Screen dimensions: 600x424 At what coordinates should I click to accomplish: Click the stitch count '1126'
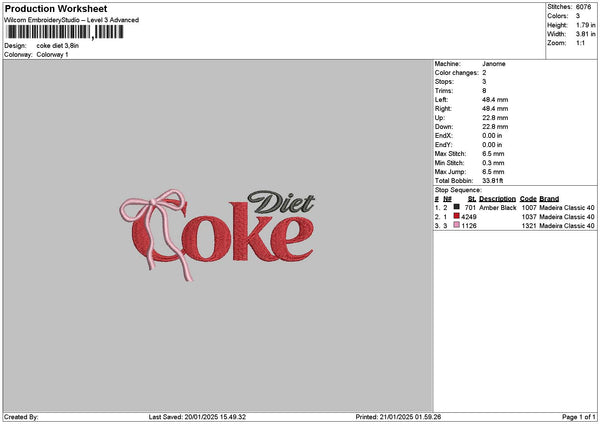coord(469,226)
